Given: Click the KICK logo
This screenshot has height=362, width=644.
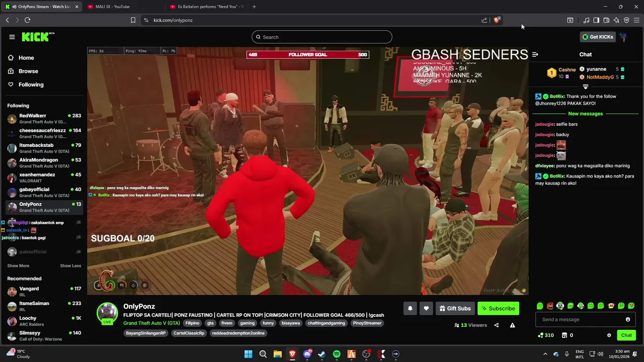Looking at the screenshot, I should pyautogui.click(x=38, y=37).
